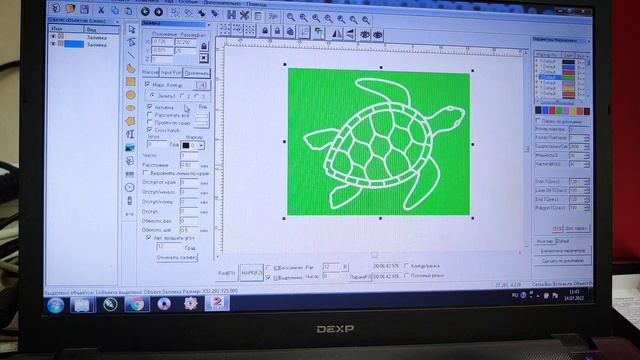This screenshot has height=360, width=640.
Task: Click the Start TC spinner arrows
Action: 587,181
